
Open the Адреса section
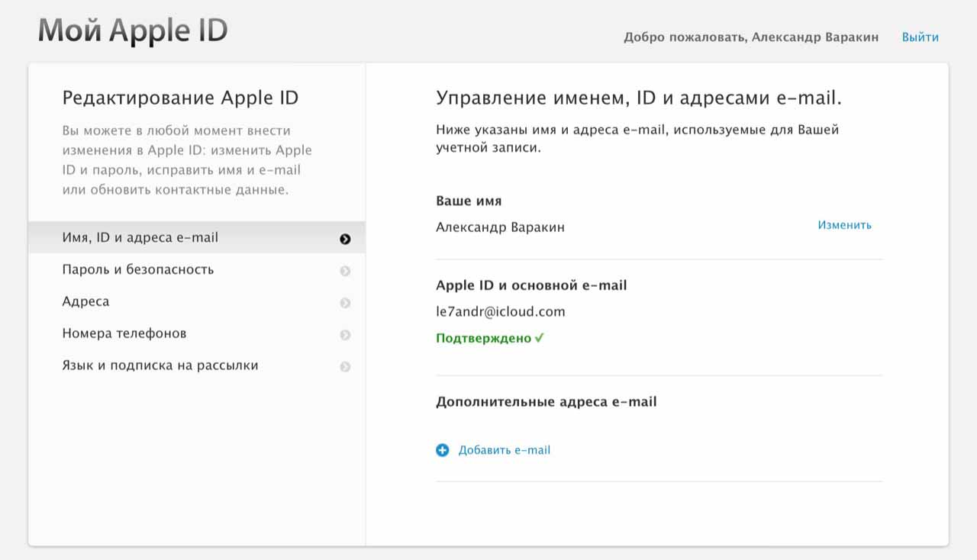pos(85,301)
